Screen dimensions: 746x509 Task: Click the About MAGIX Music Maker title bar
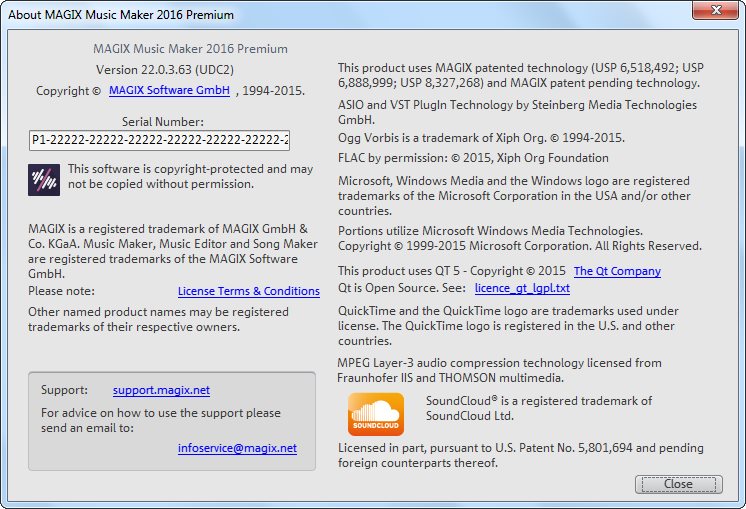121,15
